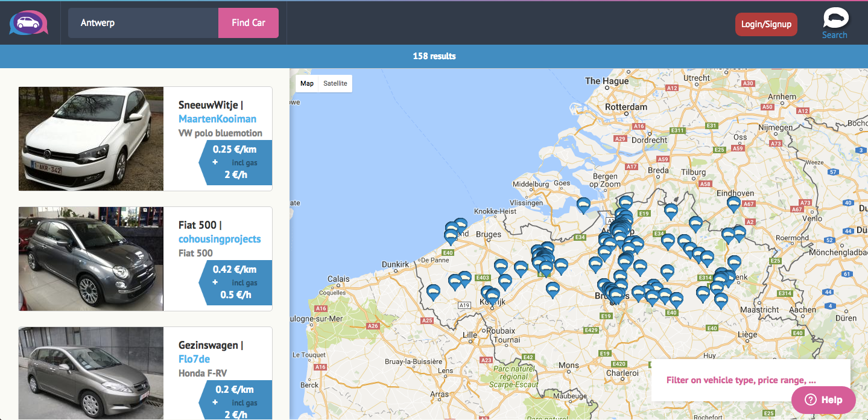This screenshot has width=868, height=420.
Task: Click the Calais label on the map
Action: pos(338,279)
